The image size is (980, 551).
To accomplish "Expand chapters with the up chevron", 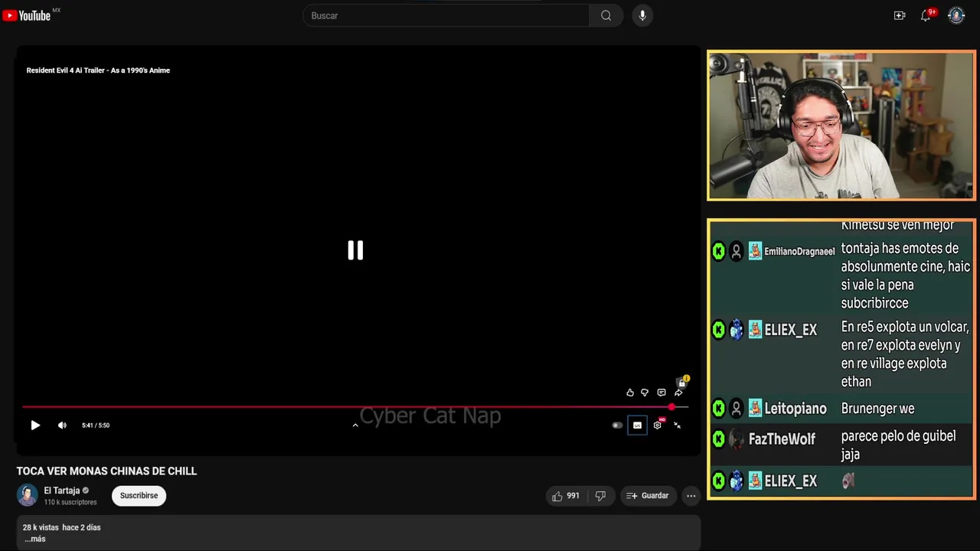I will 355,425.
